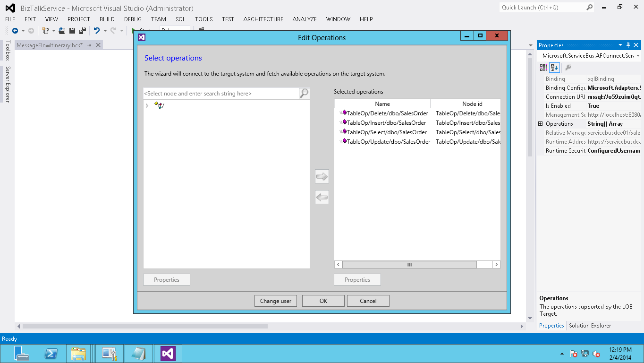Click the right arrow to add operation
The width and height of the screenshot is (644, 363).
pos(322,176)
